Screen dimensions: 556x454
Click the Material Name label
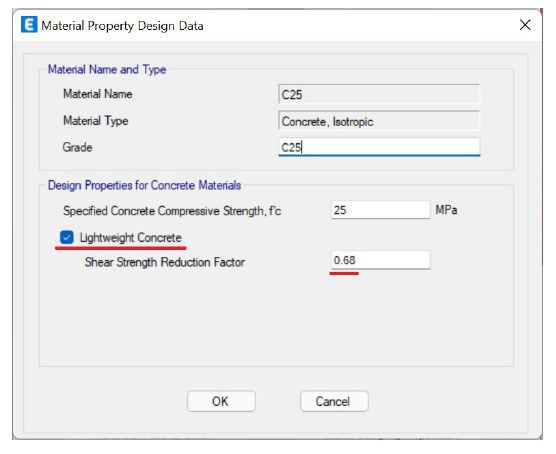click(98, 94)
